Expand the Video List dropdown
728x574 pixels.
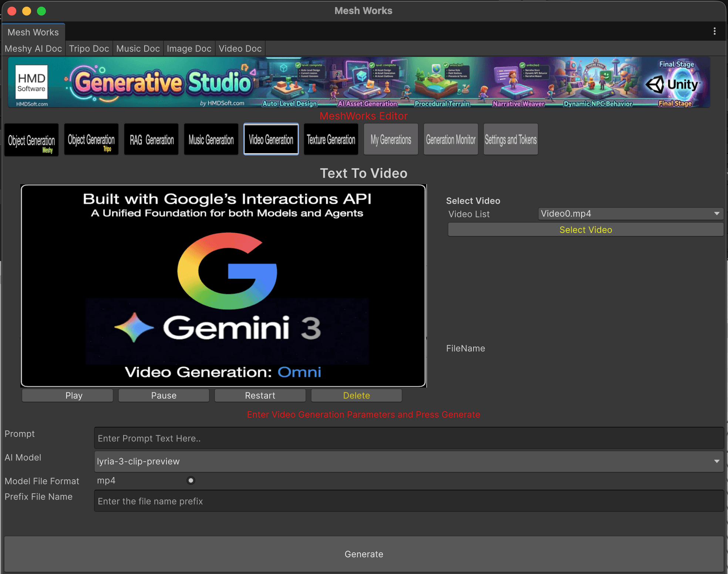point(631,214)
